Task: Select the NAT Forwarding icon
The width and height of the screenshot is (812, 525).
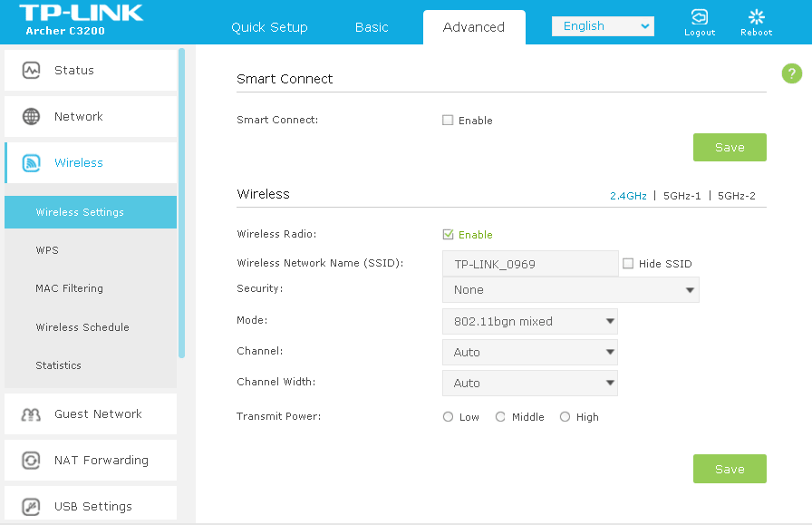Action: pos(31,461)
